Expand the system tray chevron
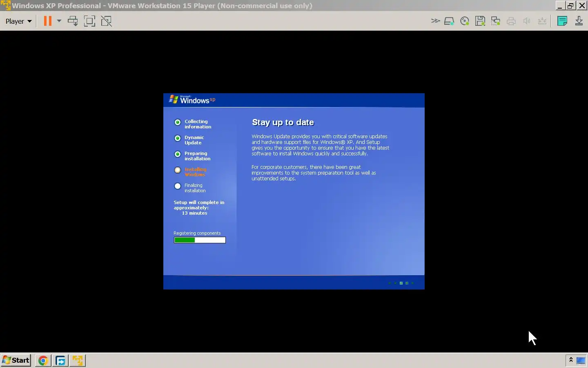This screenshot has height=368, width=588. point(571,360)
